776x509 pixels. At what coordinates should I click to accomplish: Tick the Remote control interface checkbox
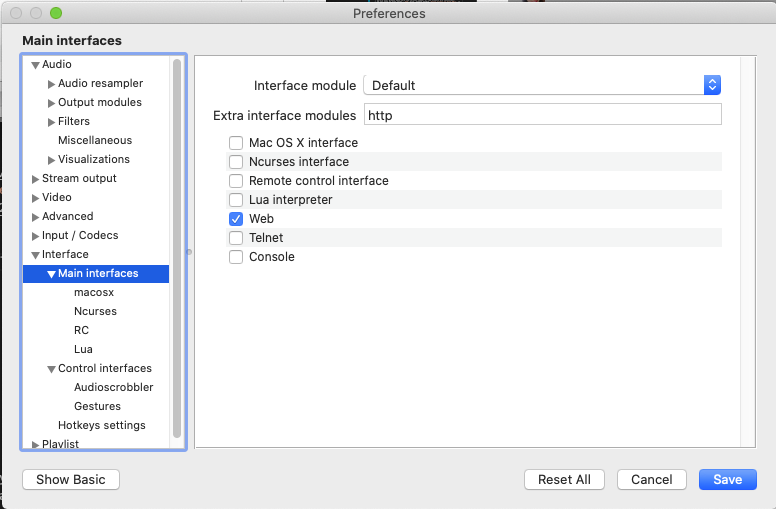[236, 181]
